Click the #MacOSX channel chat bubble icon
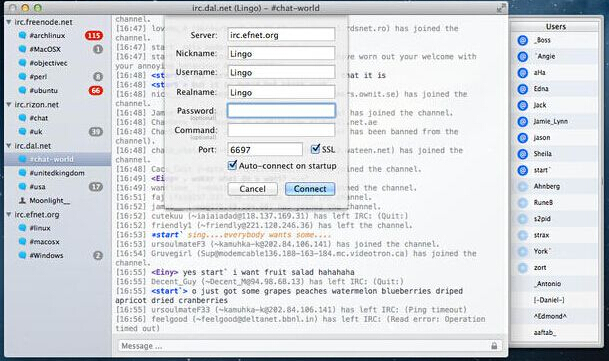 click(x=22, y=49)
